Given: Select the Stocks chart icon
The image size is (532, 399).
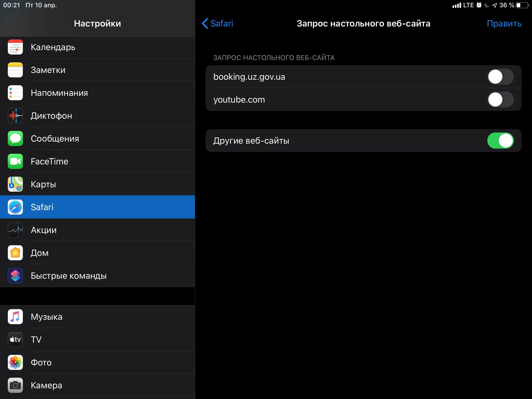Looking at the screenshot, I should [x=15, y=230].
